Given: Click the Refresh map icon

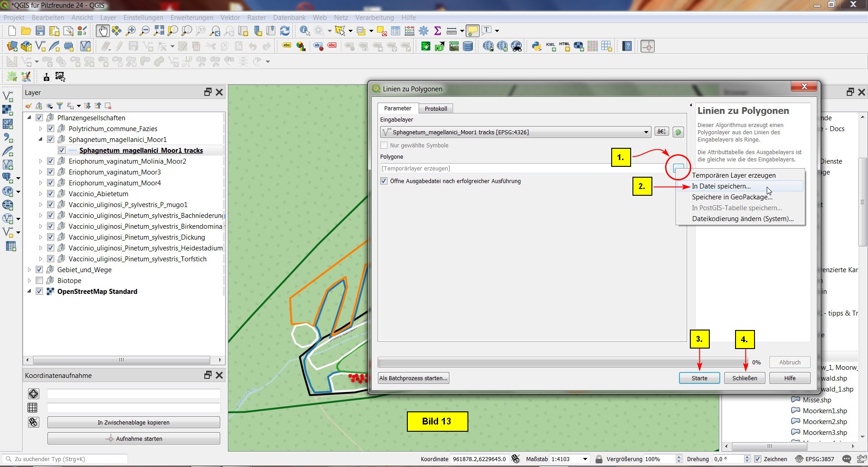Looking at the screenshot, I should (285, 31).
